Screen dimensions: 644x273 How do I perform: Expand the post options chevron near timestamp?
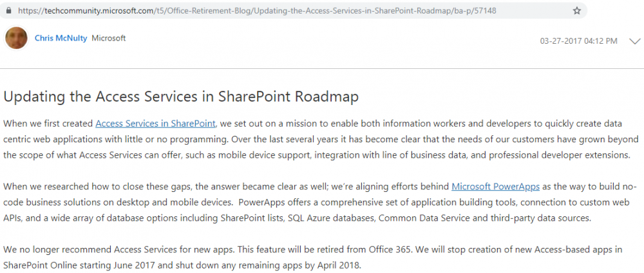634,41
